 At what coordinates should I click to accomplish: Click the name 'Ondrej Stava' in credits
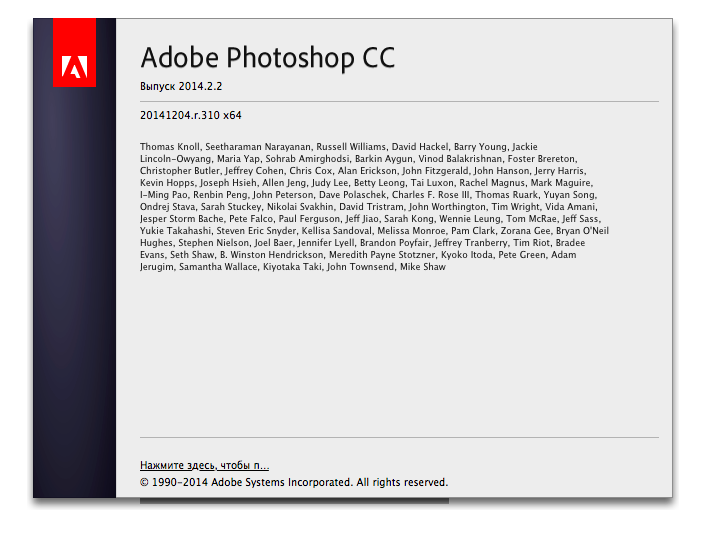point(167,207)
